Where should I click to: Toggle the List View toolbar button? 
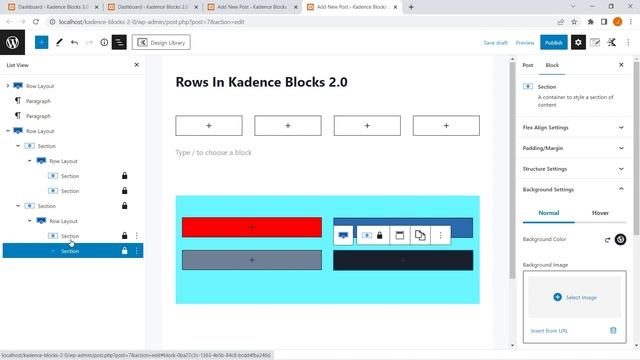[119, 42]
